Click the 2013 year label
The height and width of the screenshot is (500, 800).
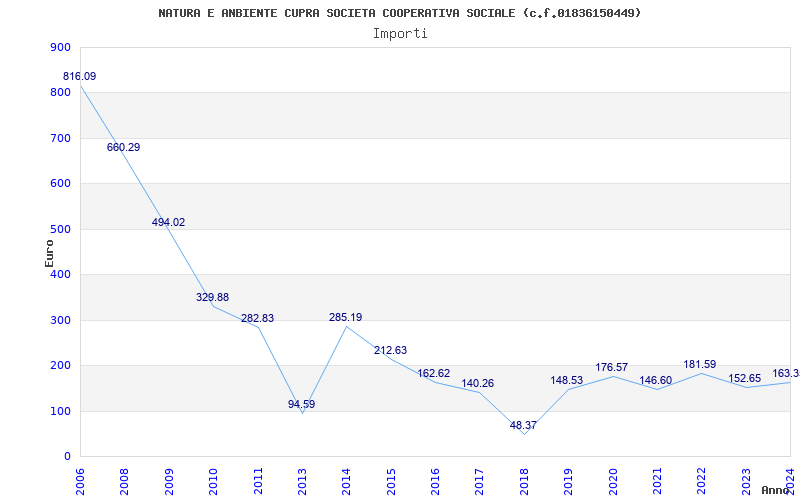click(x=302, y=481)
